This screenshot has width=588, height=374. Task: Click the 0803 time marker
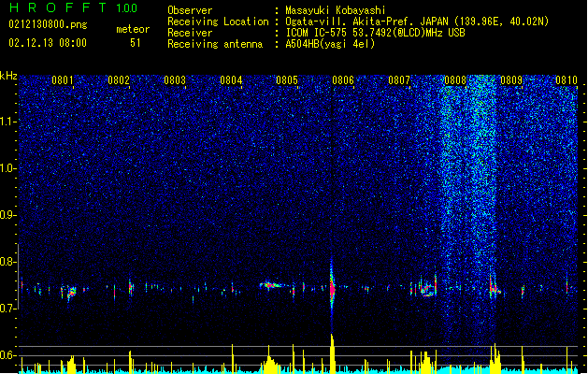175,79
